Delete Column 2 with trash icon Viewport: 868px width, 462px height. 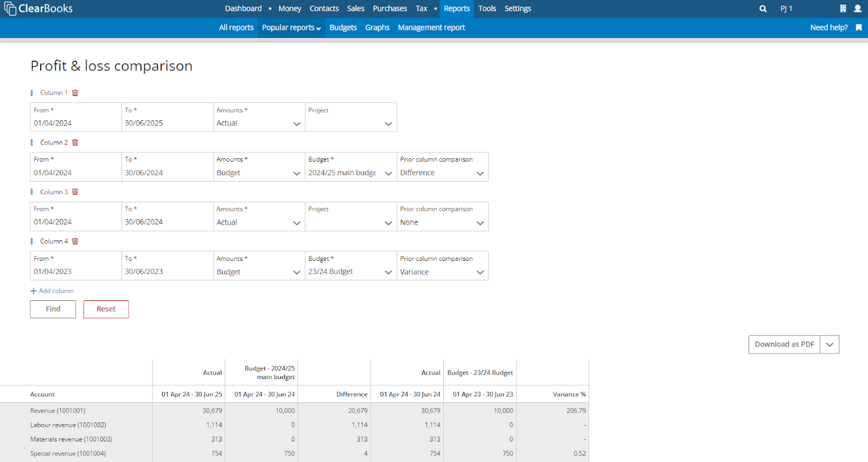pos(75,143)
